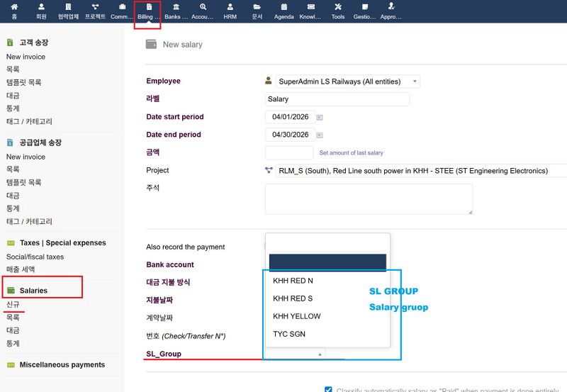Viewport: 567px width, 392px height.
Task: Click calendar icon beside Date start period
Action: coord(320,117)
